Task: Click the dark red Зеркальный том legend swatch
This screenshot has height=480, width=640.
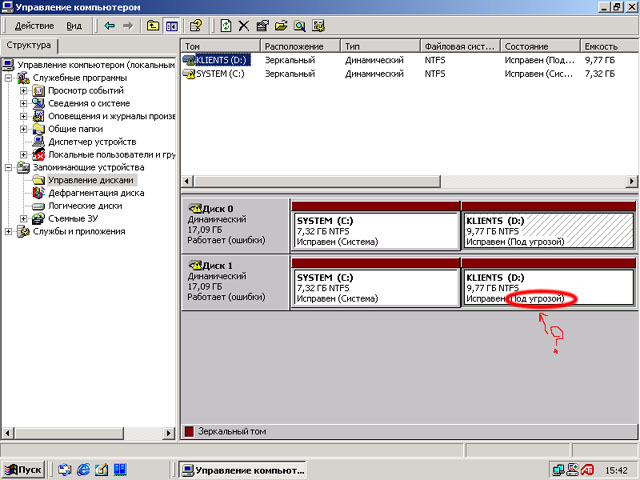Action: coord(189,432)
